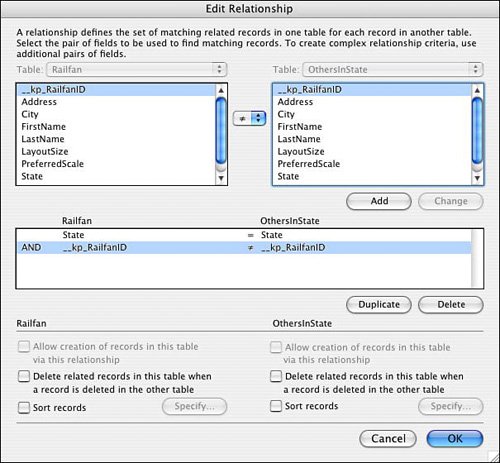The image size is (500, 463).
Task: Open the not-equal operator popup menu
Action: tap(249, 118)
